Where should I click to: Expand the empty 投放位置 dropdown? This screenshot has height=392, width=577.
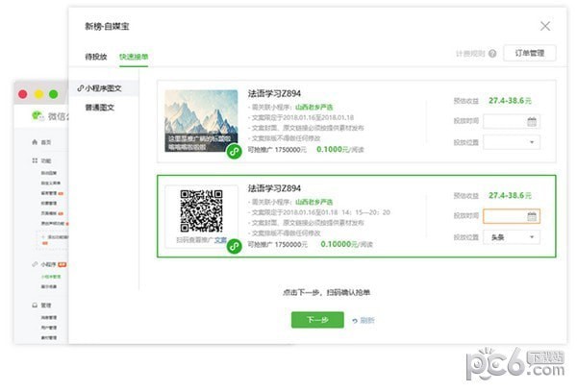pyautogui.click(x=512, y=142)
